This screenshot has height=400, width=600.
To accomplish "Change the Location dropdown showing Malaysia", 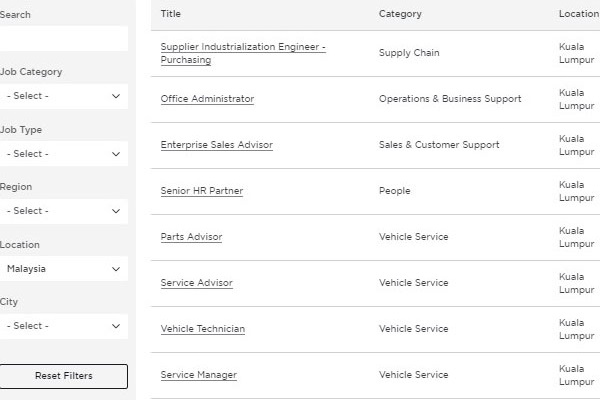I will point(63,268).
